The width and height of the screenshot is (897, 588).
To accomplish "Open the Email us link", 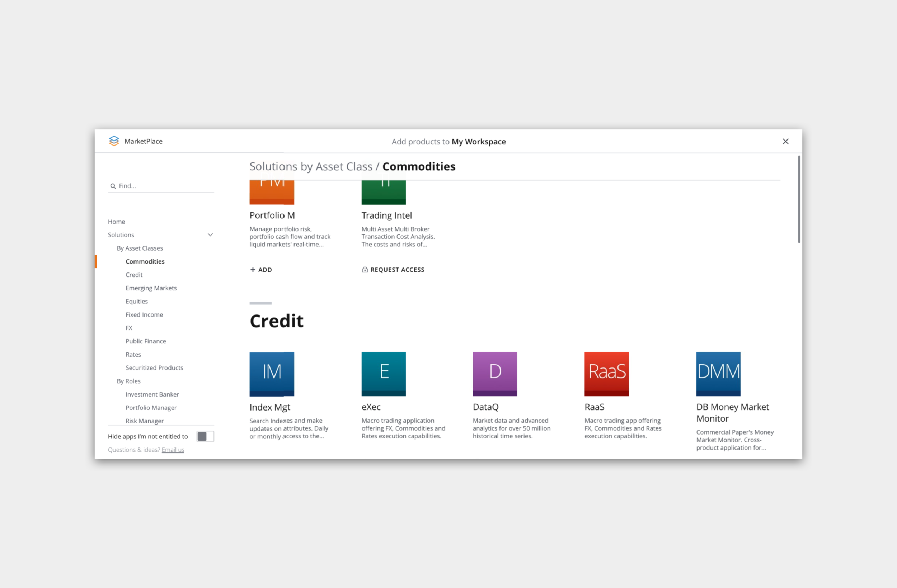I will 173,450.
